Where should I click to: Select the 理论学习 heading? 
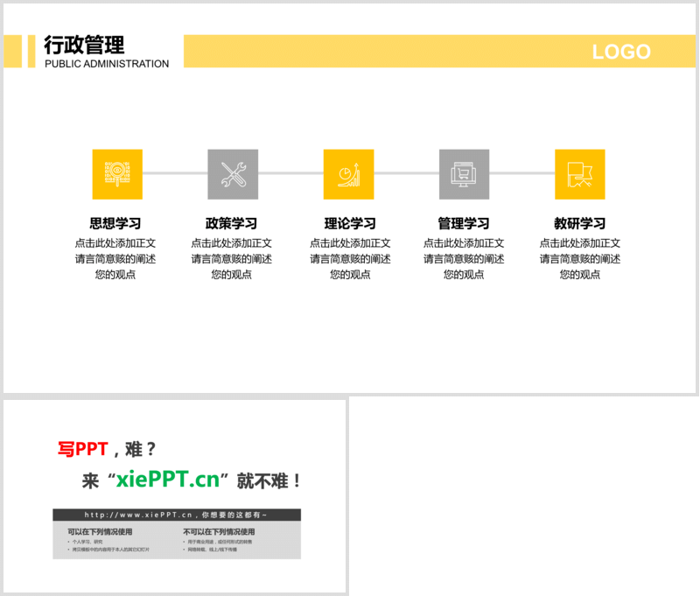349,224
